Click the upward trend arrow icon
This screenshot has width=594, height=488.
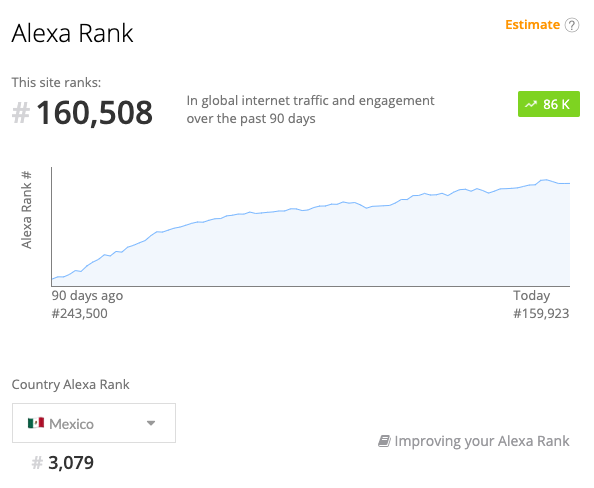[531, 104]
